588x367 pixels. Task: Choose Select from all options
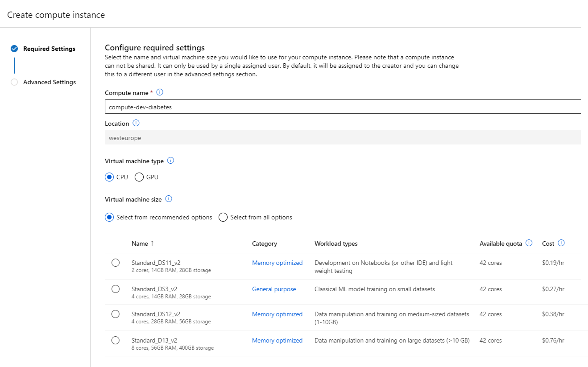click(x=223, y=217)
